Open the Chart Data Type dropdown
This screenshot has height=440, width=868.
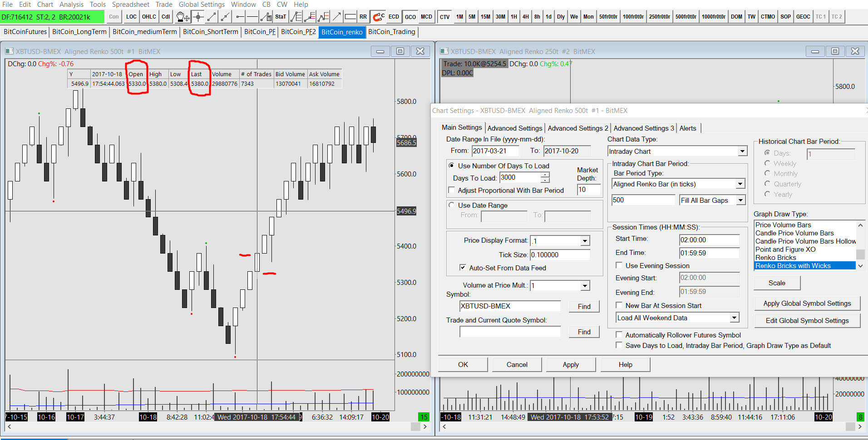click(x=742, y=151)
